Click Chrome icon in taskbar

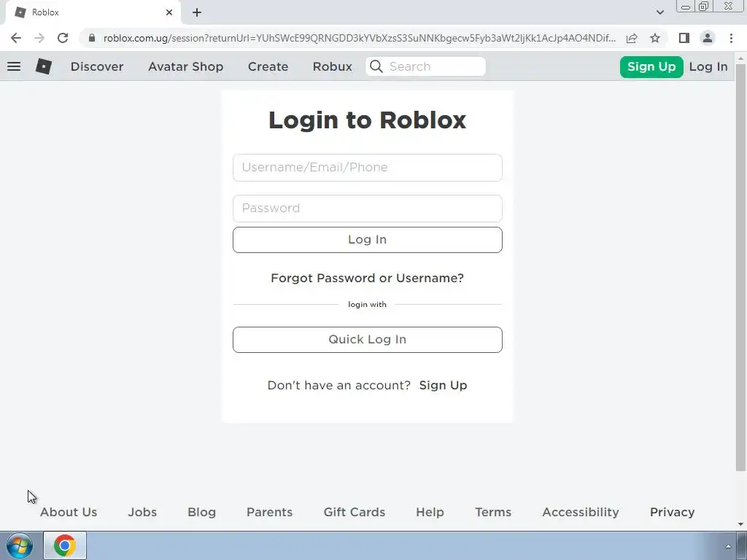tap(65, 545)
